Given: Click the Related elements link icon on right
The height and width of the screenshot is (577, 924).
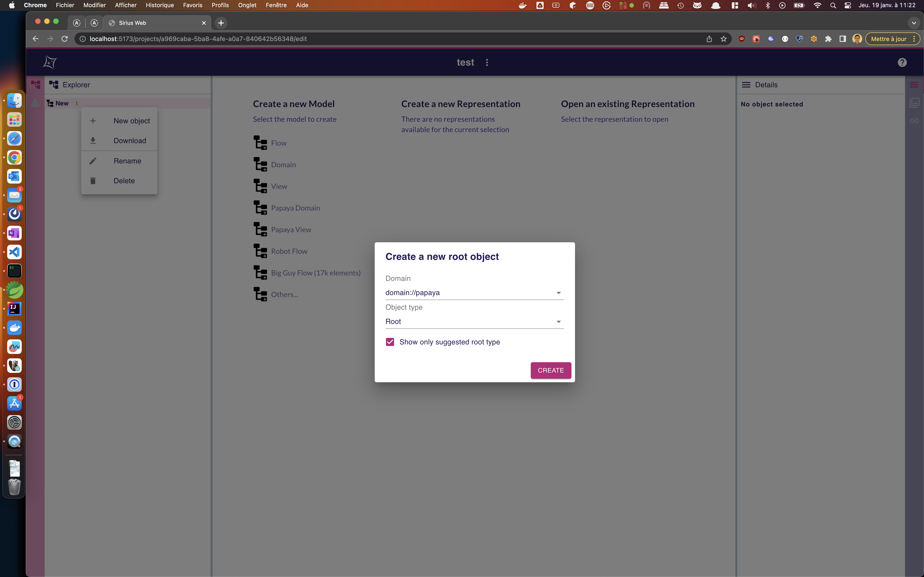Looking at the screenshot, I should point(914,121).
